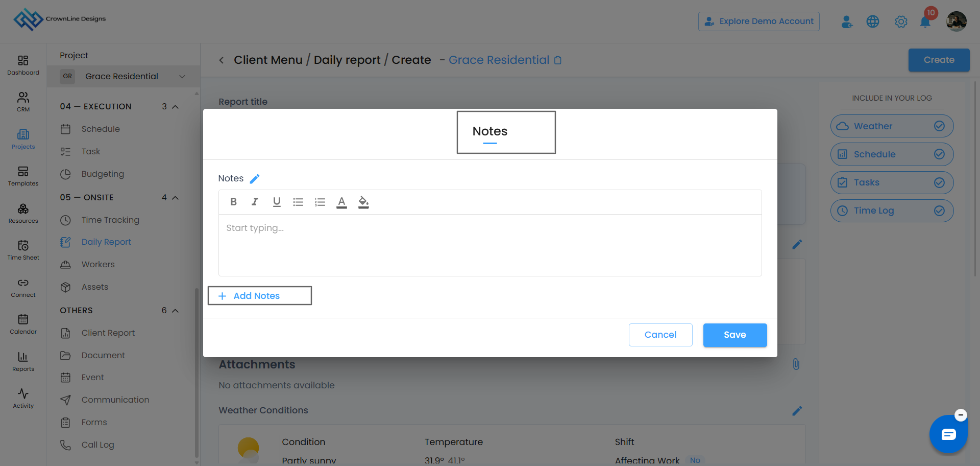Collapse the OTHERS sidebar section
The image size is (980, 466).
[175, 311]
